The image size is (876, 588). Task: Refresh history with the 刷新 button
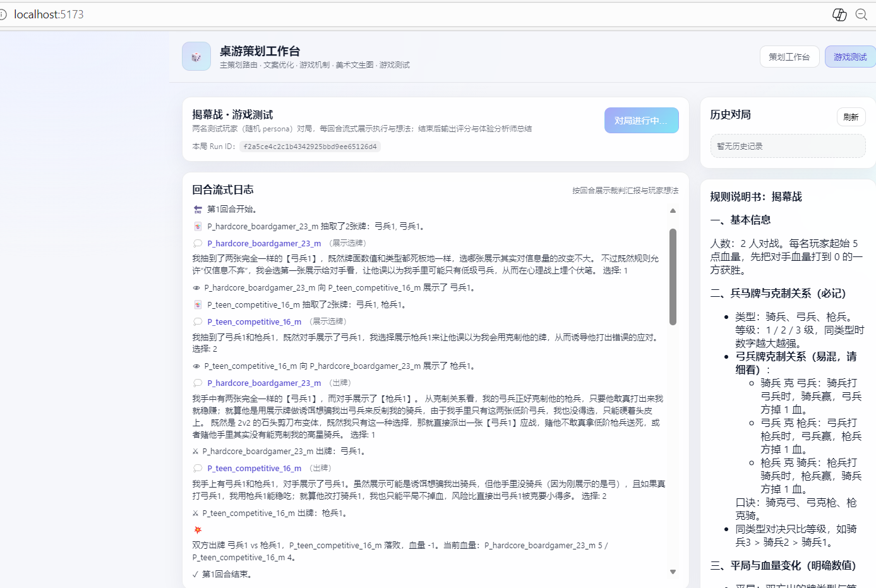tap(851, 117)
